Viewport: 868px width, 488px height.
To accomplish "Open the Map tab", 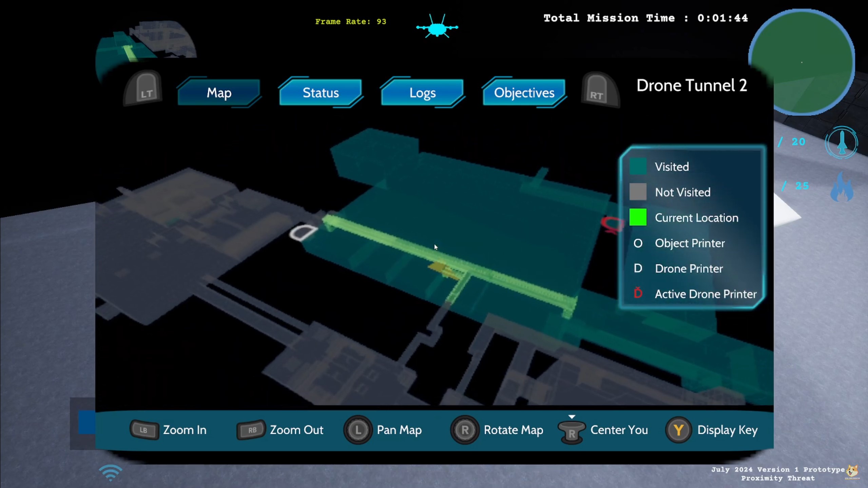I will pyautogui.click(x=219, y=93).
